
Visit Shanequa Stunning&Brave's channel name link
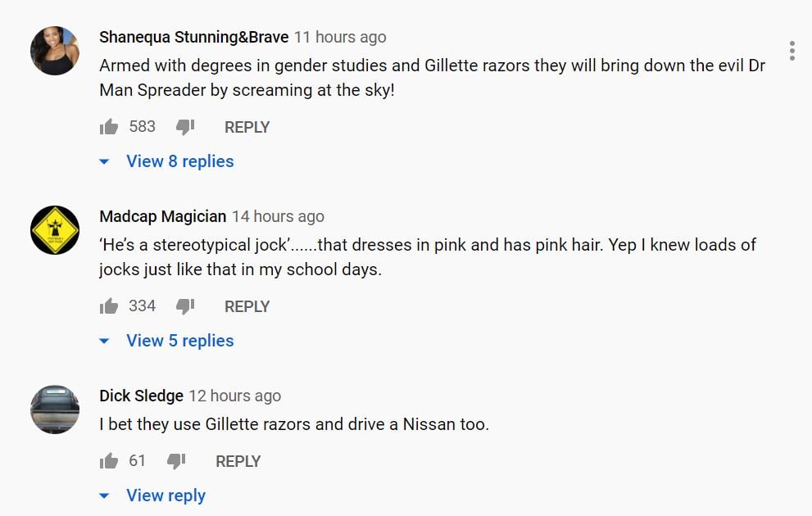[193, 37]
